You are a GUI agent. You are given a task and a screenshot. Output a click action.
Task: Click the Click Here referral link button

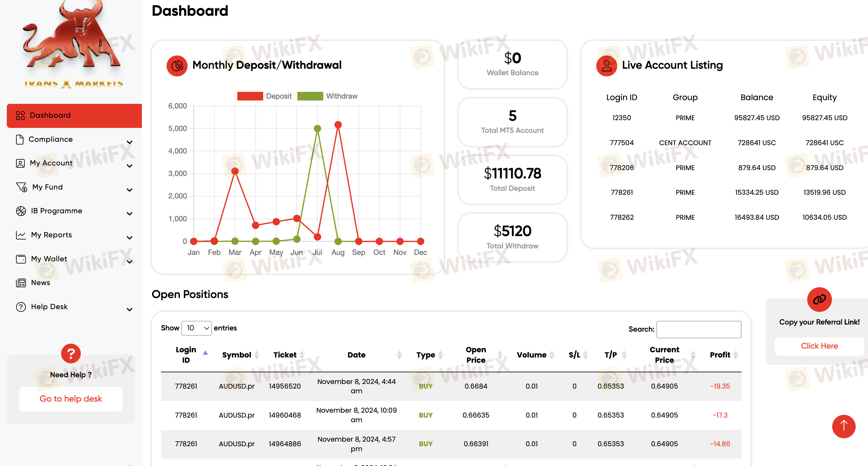coord(819,346)
